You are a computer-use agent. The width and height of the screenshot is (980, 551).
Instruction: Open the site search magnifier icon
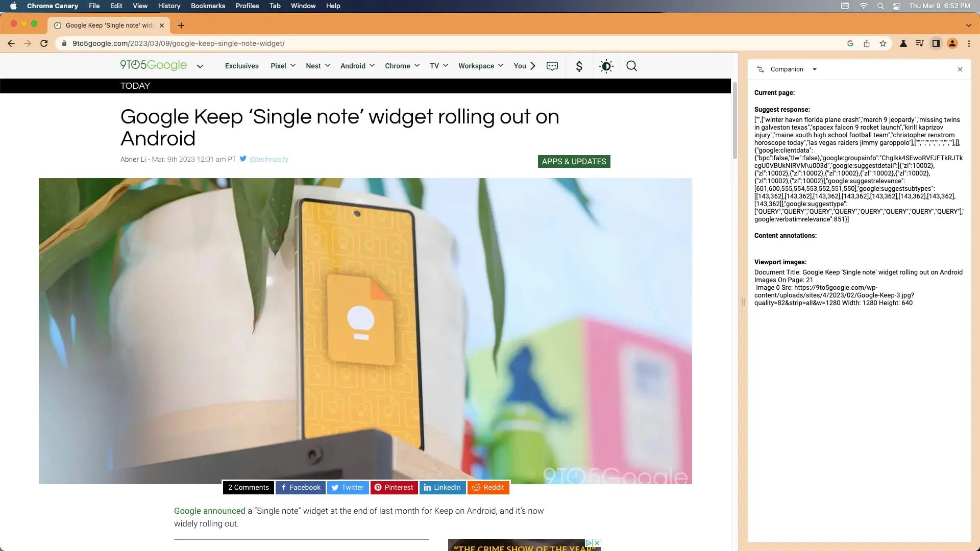[631, 66]
